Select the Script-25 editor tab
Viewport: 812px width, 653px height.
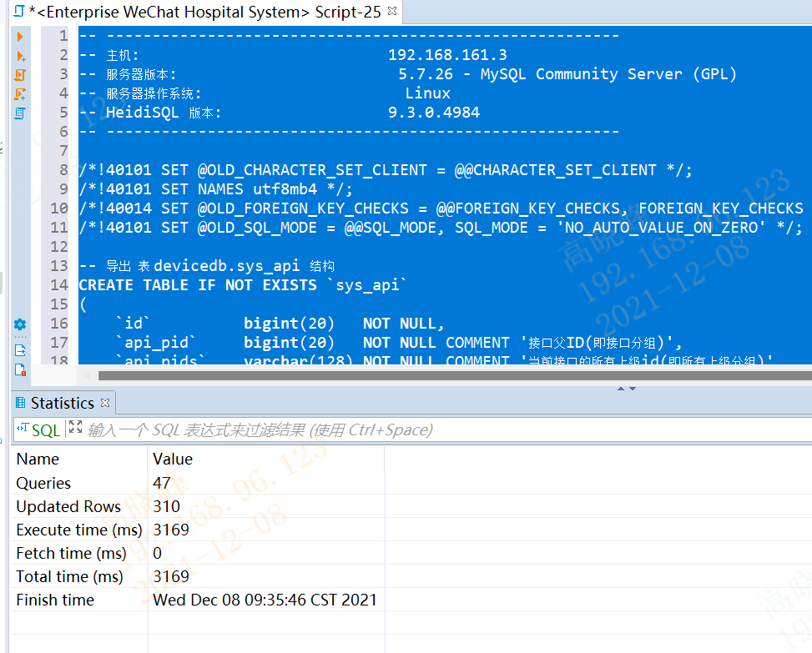coord(207,12)
